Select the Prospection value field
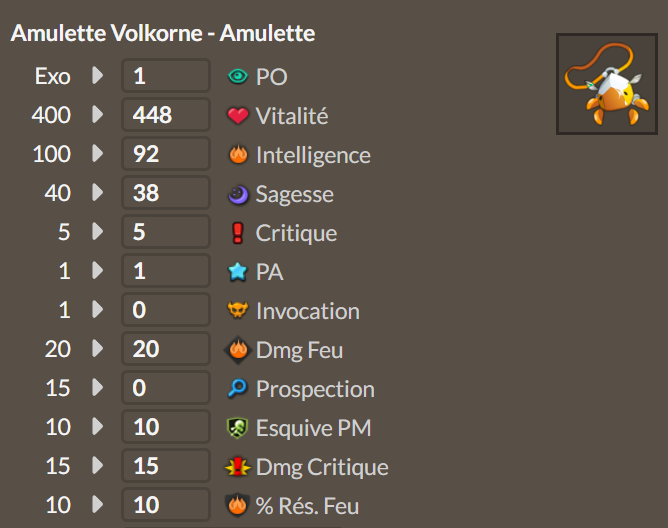The width and height of the screenshot is (668, 528). point(166,387)
